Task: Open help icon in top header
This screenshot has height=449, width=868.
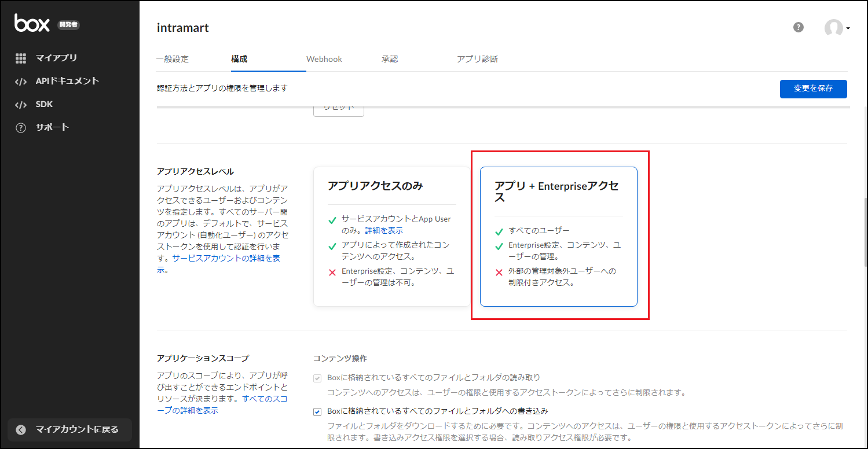Action: click(799, 27)
